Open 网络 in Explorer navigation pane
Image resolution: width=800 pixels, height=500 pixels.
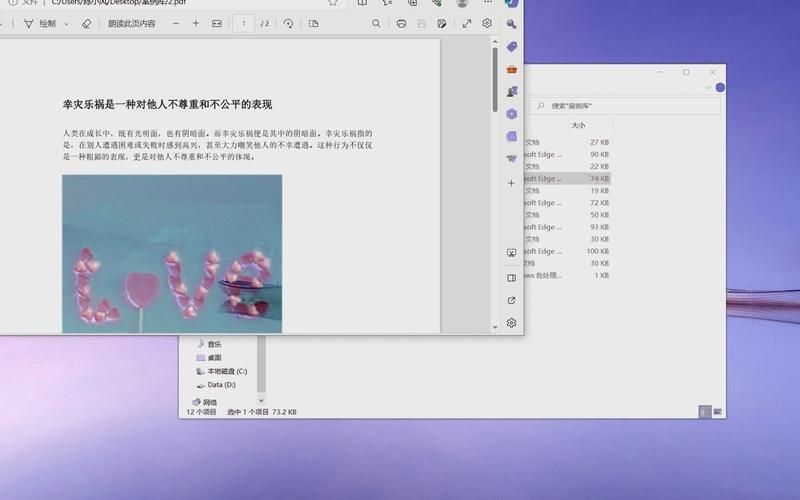point(205,403)
